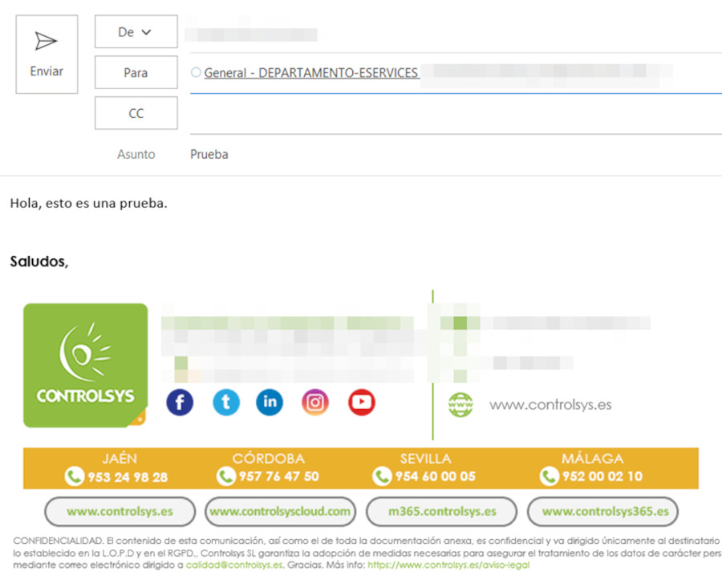722x588 pixels.
Task: Click the Sevilla phone icon
Action: 382,476
